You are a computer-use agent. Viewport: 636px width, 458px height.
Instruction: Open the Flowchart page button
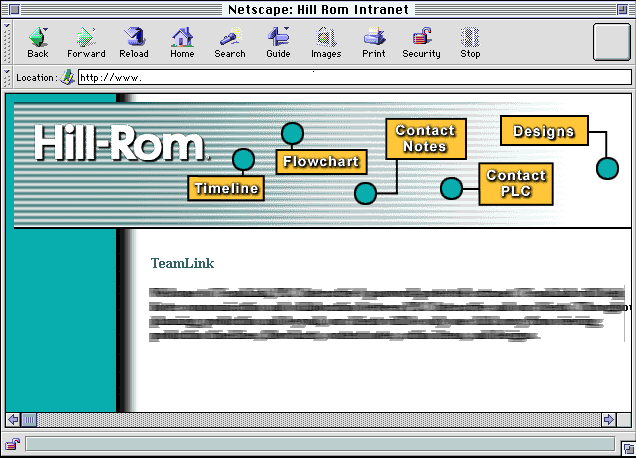pos(321,162)
